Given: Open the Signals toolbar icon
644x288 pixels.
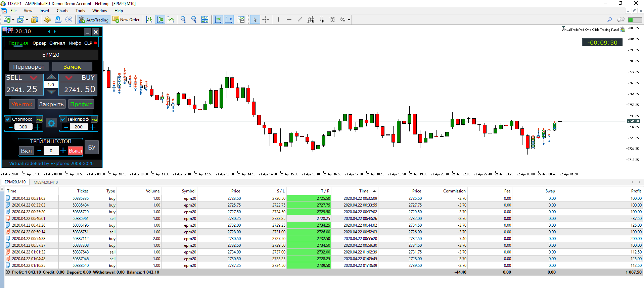Looking at the screenshot, I should [x=69, y=20].
